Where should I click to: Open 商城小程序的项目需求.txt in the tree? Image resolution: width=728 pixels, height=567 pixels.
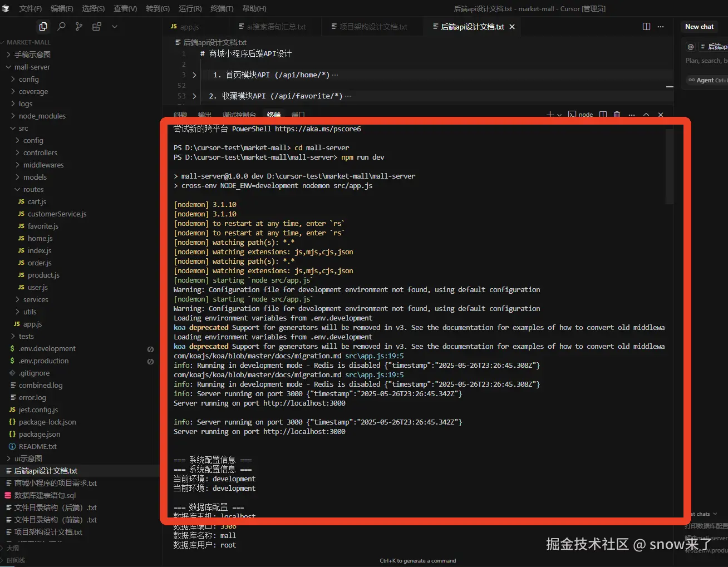(x=56, y=484)
